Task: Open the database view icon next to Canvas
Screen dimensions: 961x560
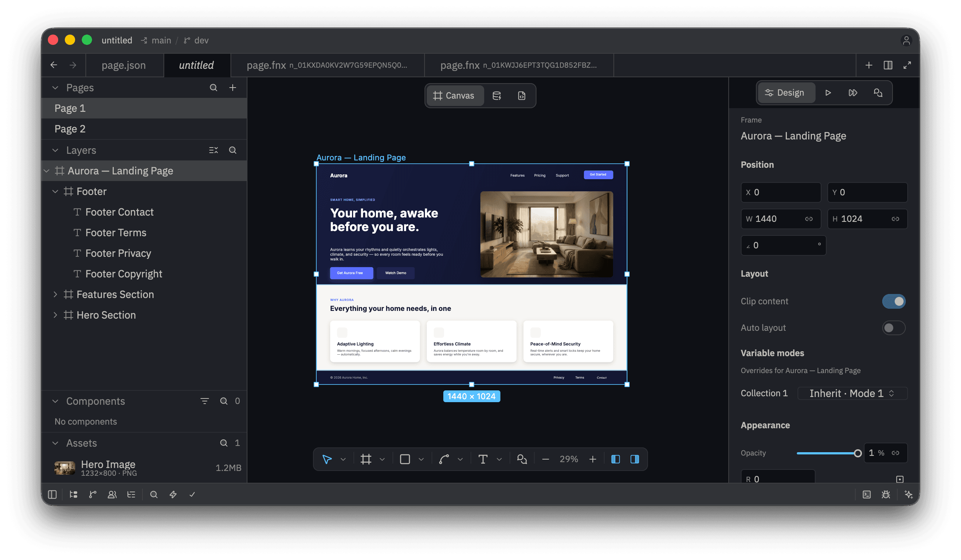Action: point(496,96)
